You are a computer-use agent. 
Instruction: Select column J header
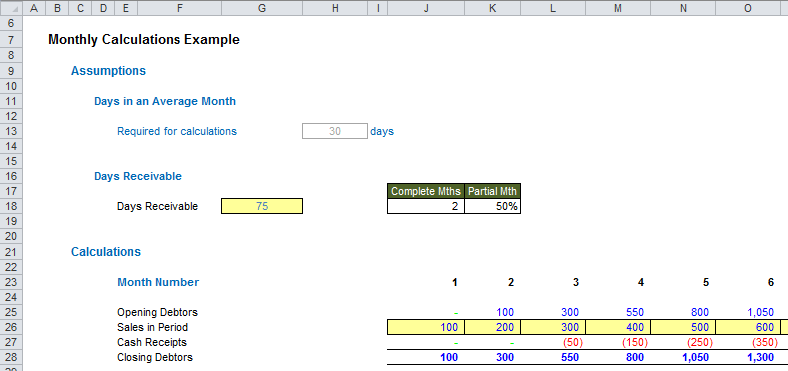click(426, 8)
